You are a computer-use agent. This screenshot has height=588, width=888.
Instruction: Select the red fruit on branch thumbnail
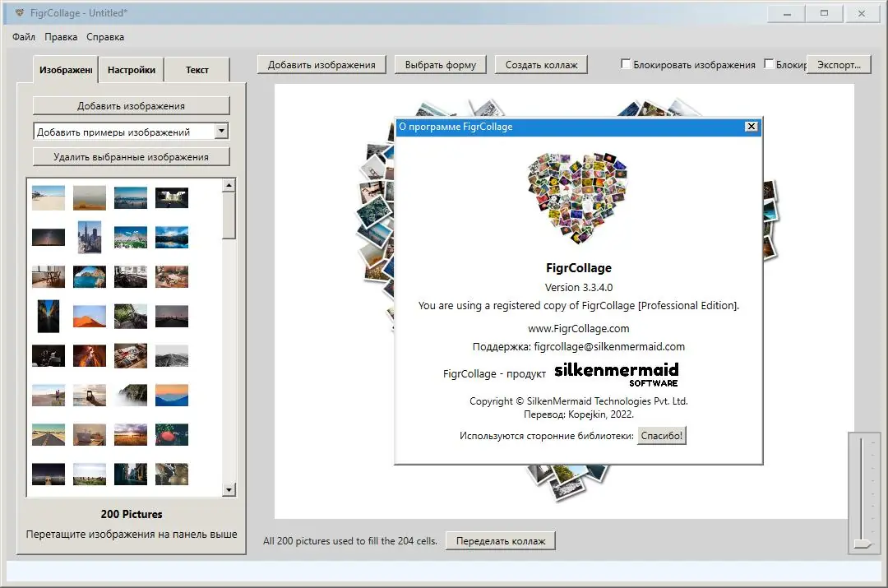[x=172, y=434]
